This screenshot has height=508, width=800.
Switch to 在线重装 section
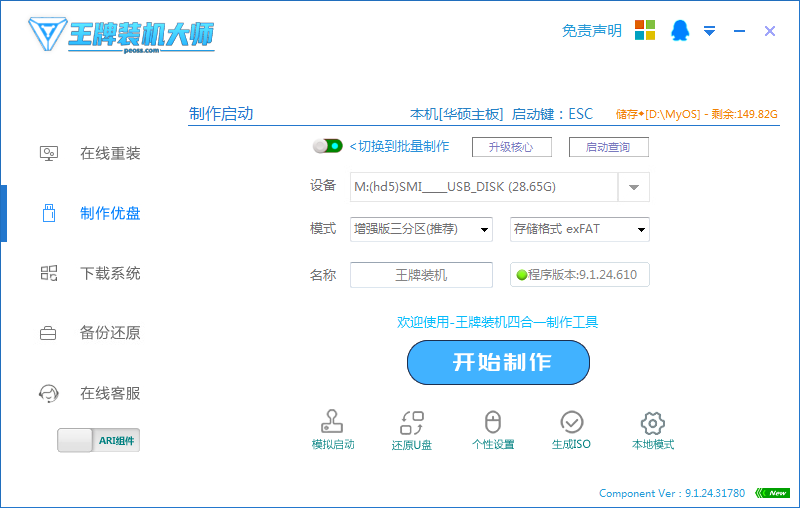pos(110,154)
